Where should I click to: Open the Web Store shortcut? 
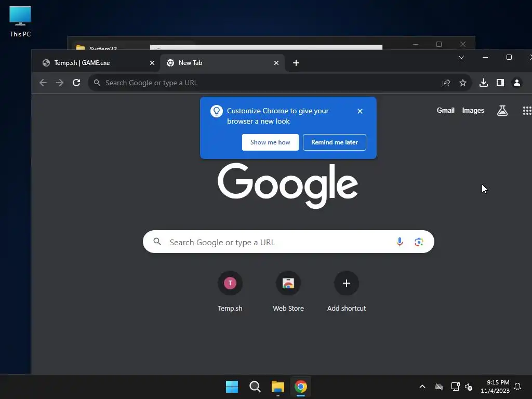[288, 291]
